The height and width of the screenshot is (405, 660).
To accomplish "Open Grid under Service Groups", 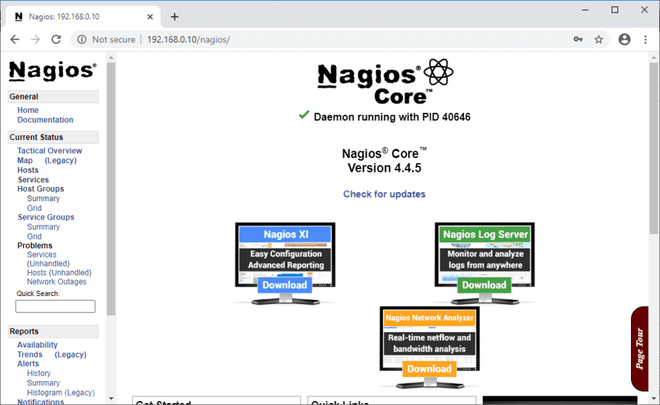I will (x=34, y=236).
